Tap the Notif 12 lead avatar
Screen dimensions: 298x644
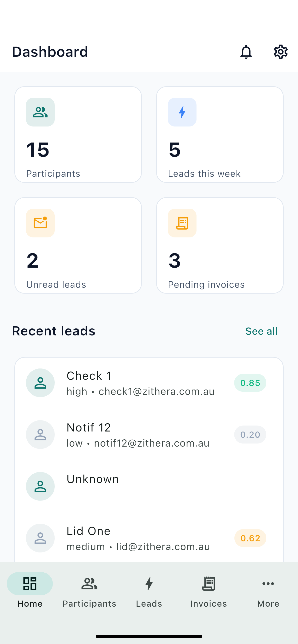pyautogui.click(x=40, y=435)
